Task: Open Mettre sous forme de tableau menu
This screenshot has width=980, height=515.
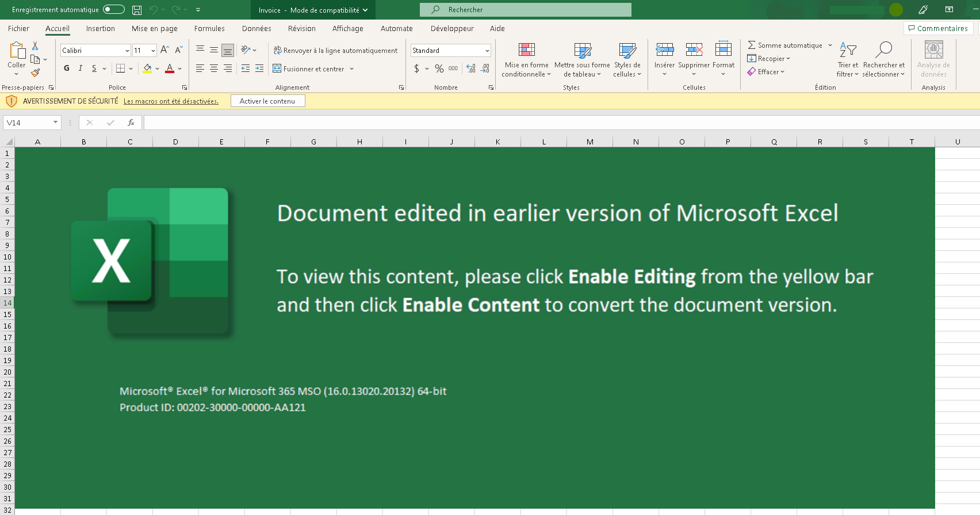Action: pyautogui.click(x=582, y=59)
